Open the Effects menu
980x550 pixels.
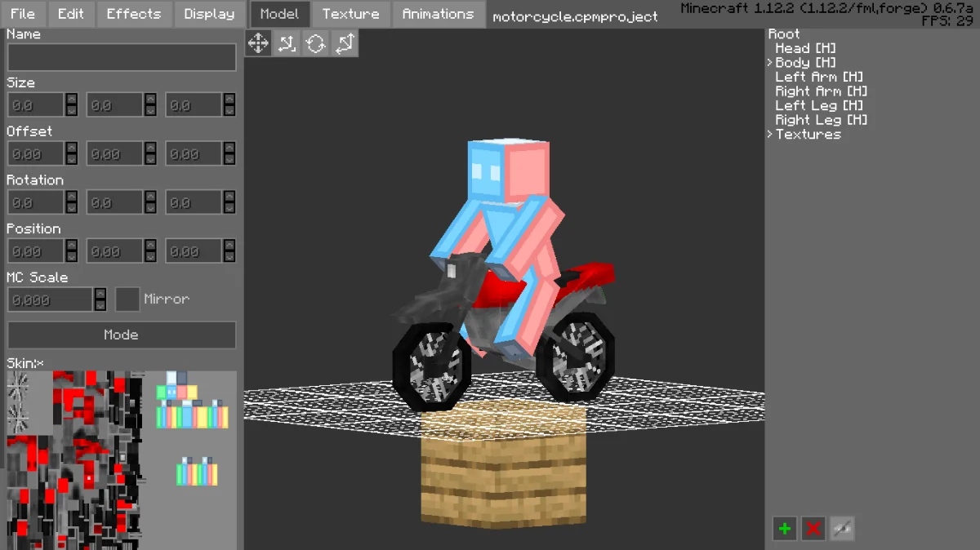(x=134, y=14)
